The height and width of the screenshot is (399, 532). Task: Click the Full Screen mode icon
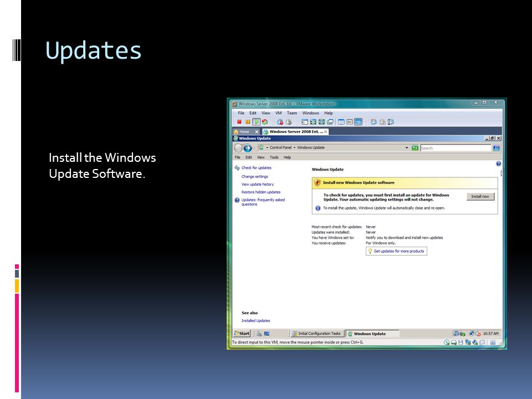[313, 122]
